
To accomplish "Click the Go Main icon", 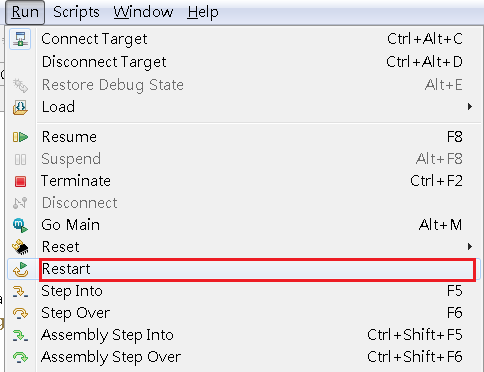I will pyautogui.click(x=20, y=225).
